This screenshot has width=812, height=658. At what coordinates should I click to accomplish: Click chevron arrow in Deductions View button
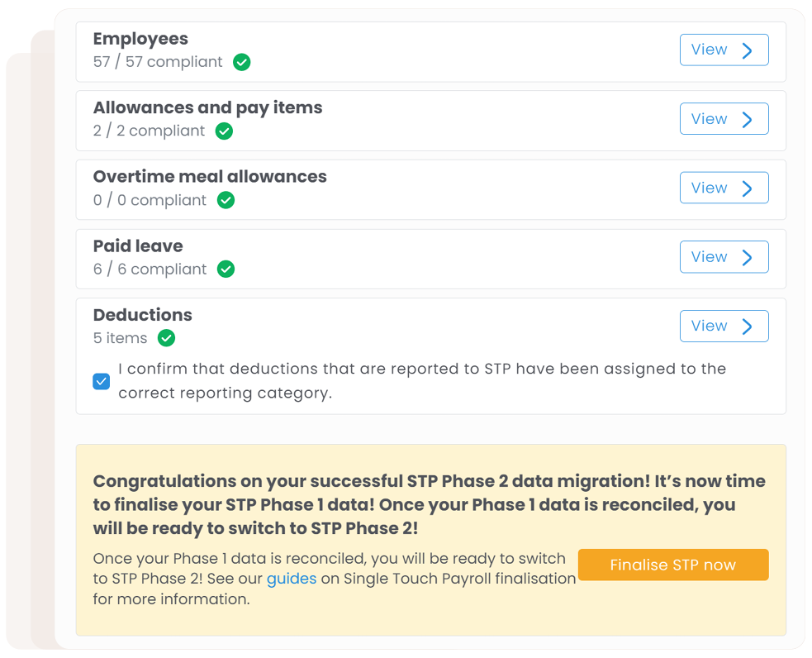click(748, 327)
